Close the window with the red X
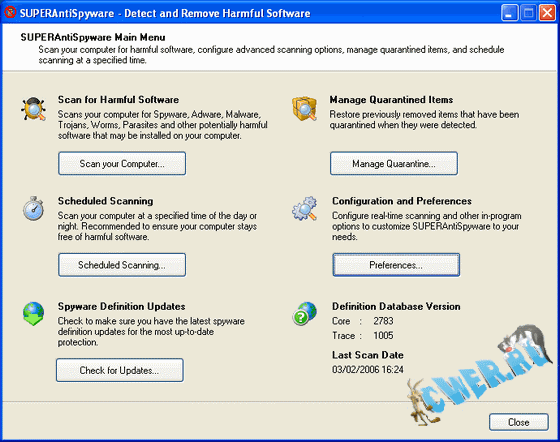 547,13
